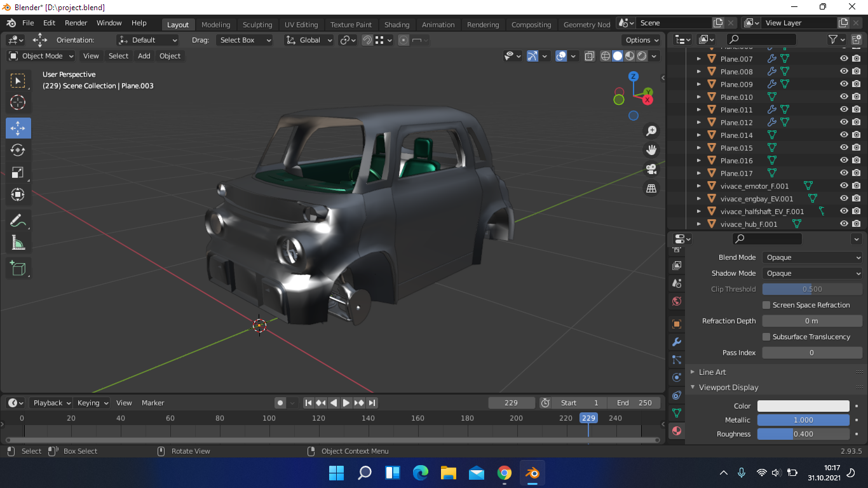Disable render camera for Plane.014
The width and height of the screenshot is (868, 488).
click(x=857, y=135)
